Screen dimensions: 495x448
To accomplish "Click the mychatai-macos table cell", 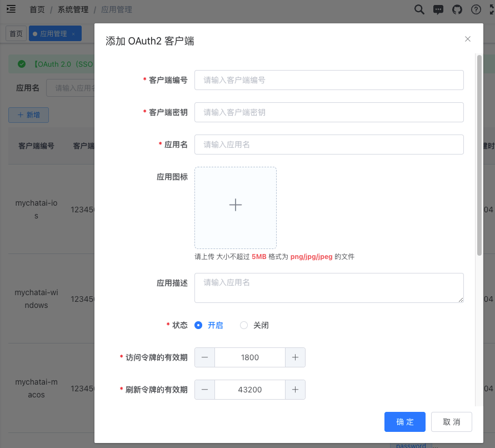I will 36,388.
